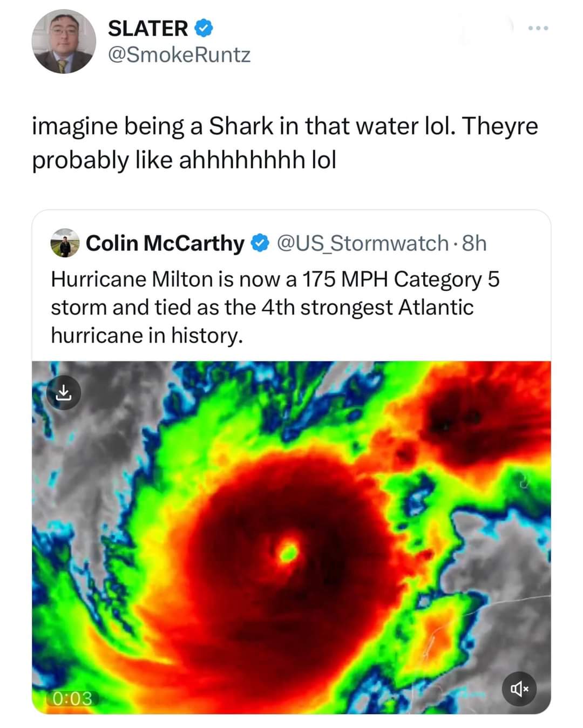Open SLATER's profile picture
583x728 pixels.
click(x=64, y=42)
